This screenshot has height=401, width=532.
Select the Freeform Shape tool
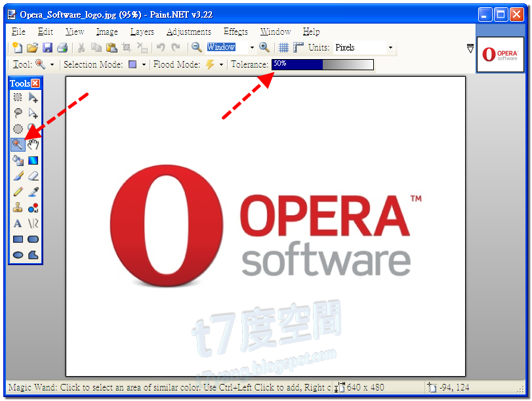click(x=33, y=255)
